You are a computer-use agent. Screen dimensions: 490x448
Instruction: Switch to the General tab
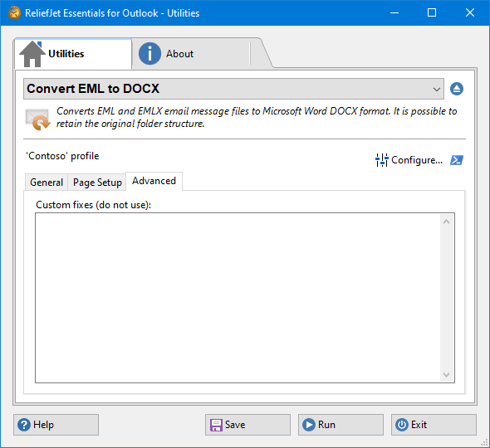click(47, 182)
